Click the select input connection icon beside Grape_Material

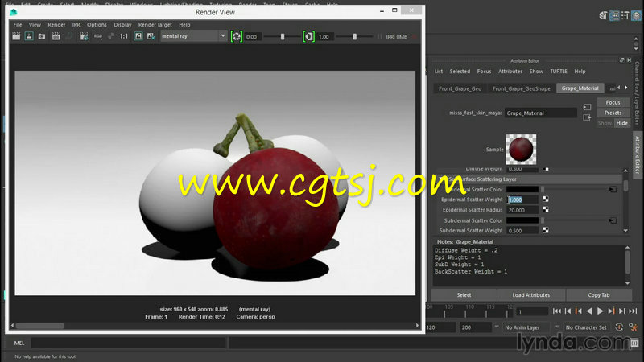(587, 107)
